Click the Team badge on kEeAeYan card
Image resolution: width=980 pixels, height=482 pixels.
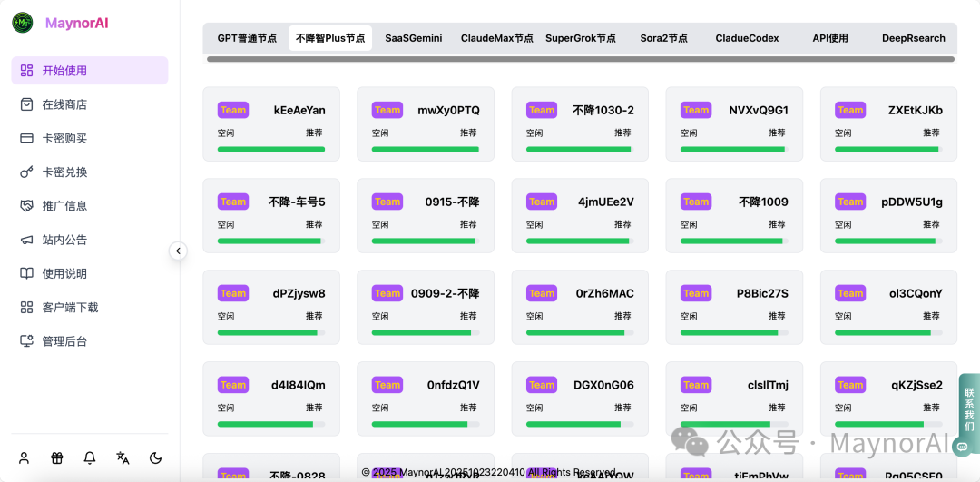233,110
